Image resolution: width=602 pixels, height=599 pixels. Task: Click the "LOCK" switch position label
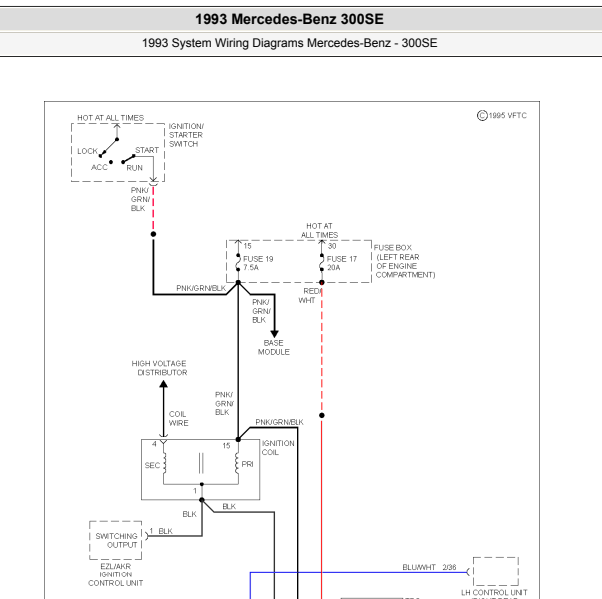point(88,151)
